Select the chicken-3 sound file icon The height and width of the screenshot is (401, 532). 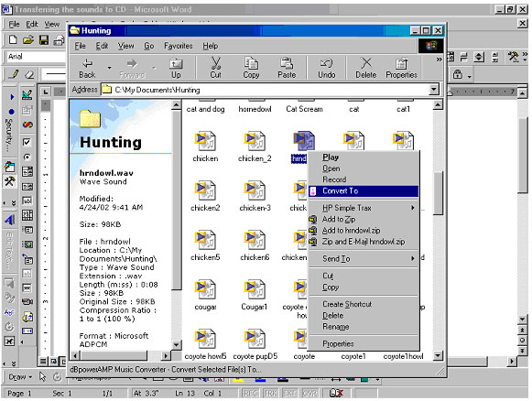[x=255, y=190]
